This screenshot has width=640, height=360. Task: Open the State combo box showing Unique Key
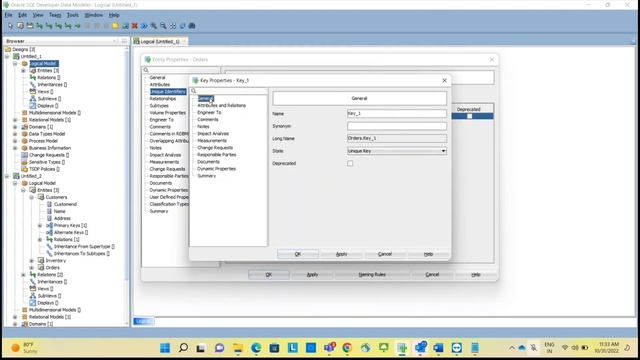pos(397,151)
